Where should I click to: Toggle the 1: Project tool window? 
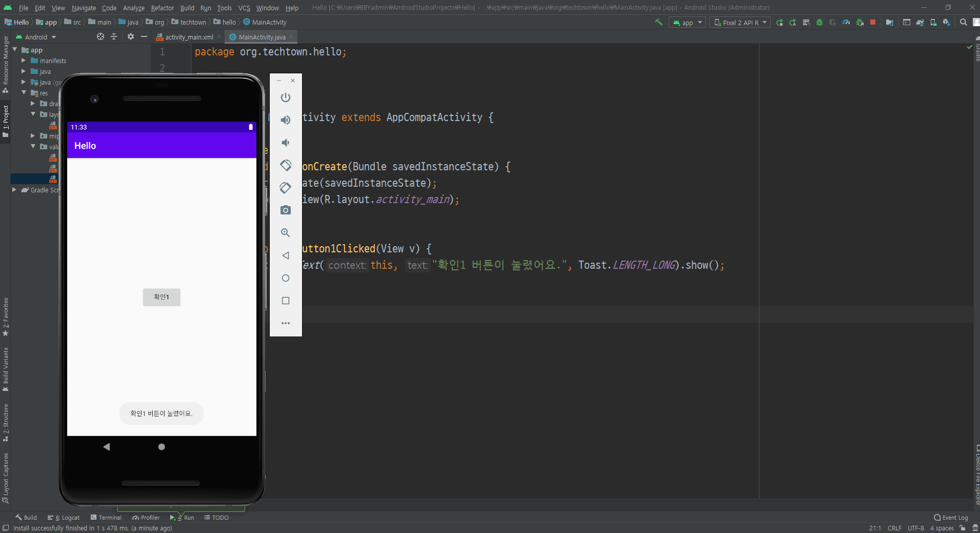coord(6,122)
